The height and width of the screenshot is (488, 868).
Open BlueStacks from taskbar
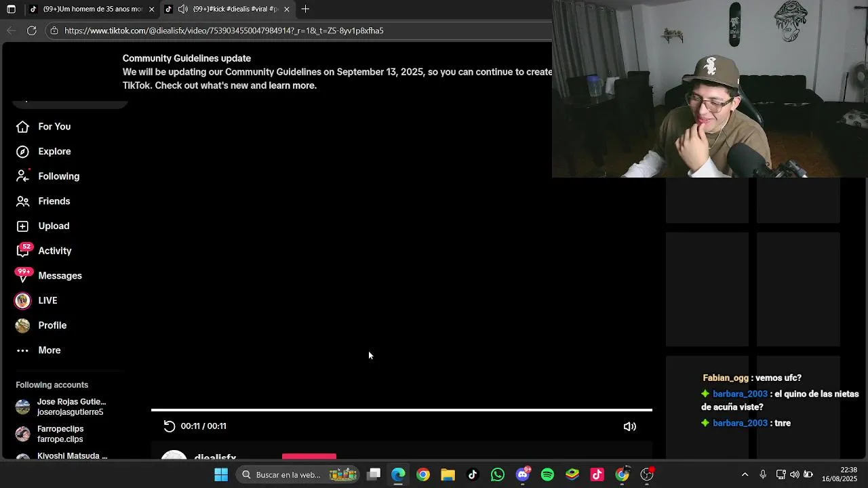coord(572,474)
